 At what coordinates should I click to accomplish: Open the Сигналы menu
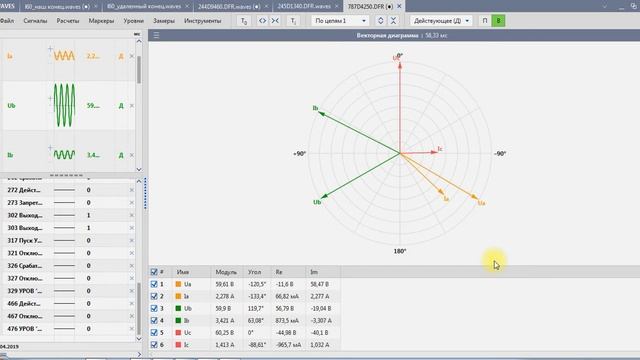coord(35,21)
